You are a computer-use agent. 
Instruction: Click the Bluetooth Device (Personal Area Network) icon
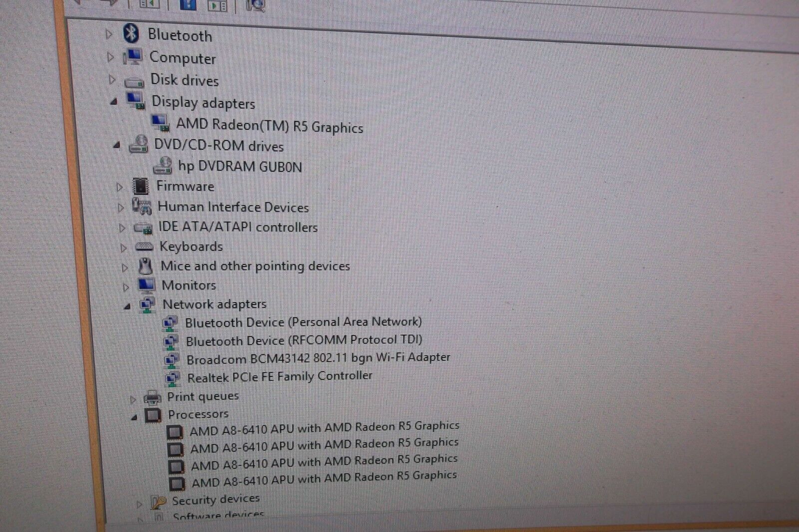tap(170, 323)
